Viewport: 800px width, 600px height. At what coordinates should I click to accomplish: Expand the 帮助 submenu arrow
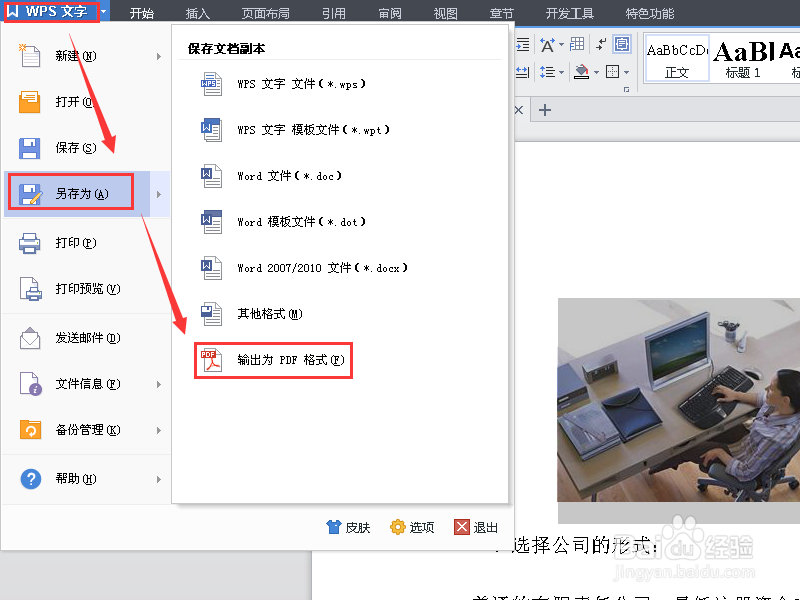159,479
